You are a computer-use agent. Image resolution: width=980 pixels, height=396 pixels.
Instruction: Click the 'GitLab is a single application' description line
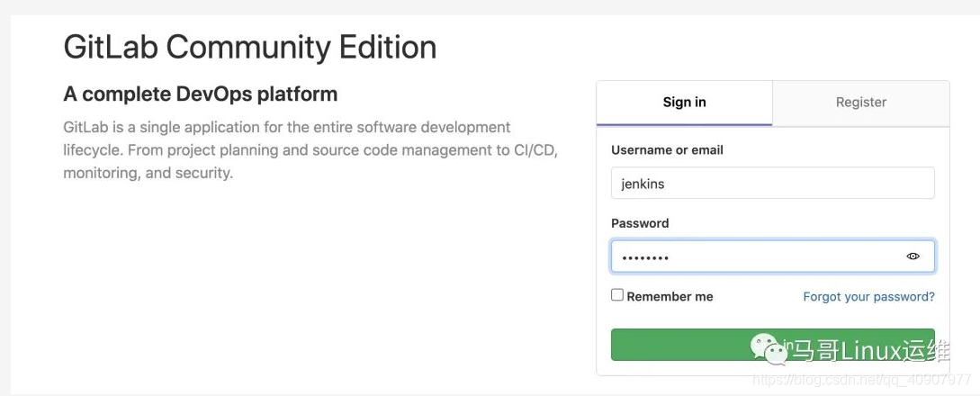(x=286, y=127)
